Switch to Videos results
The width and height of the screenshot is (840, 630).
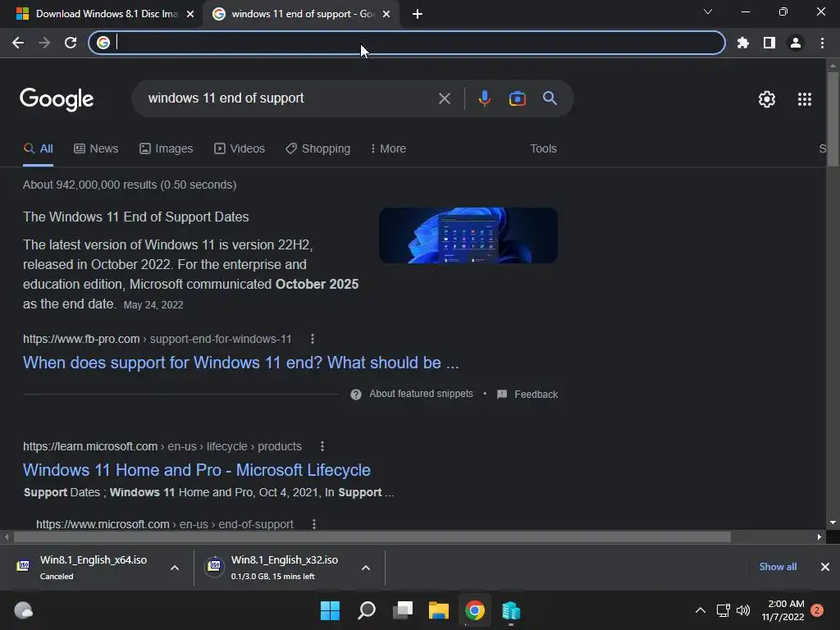(x=240, y=149)
